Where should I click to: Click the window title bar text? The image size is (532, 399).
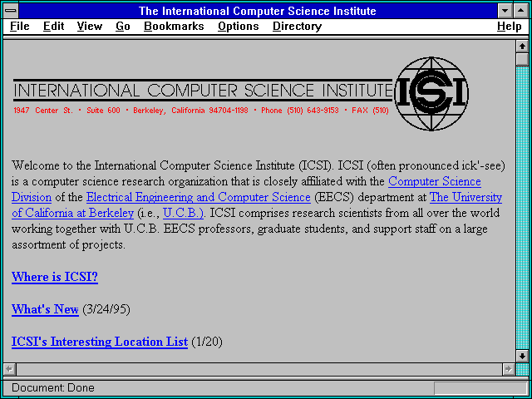[258, 11]
